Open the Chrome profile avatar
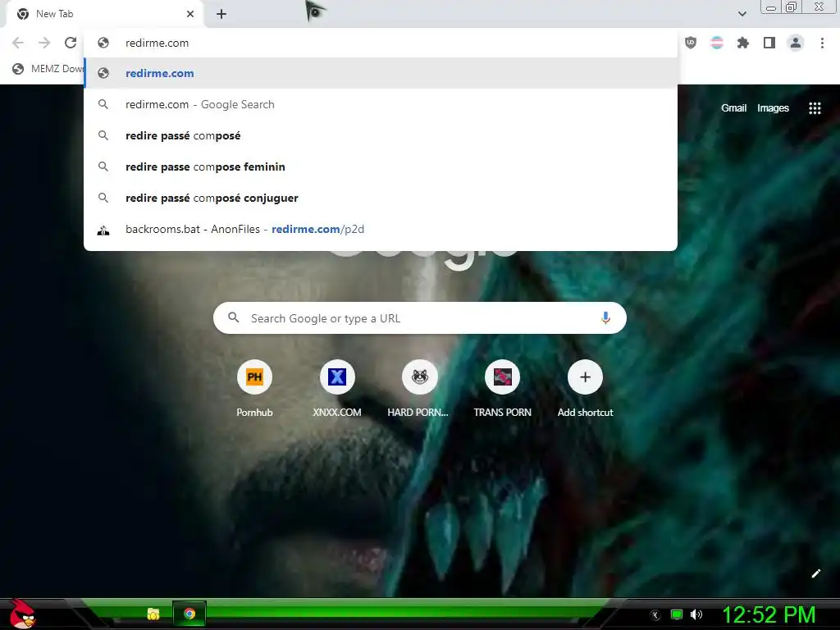Viewport: 840px width, 630px height. click(x=796, y=43)
